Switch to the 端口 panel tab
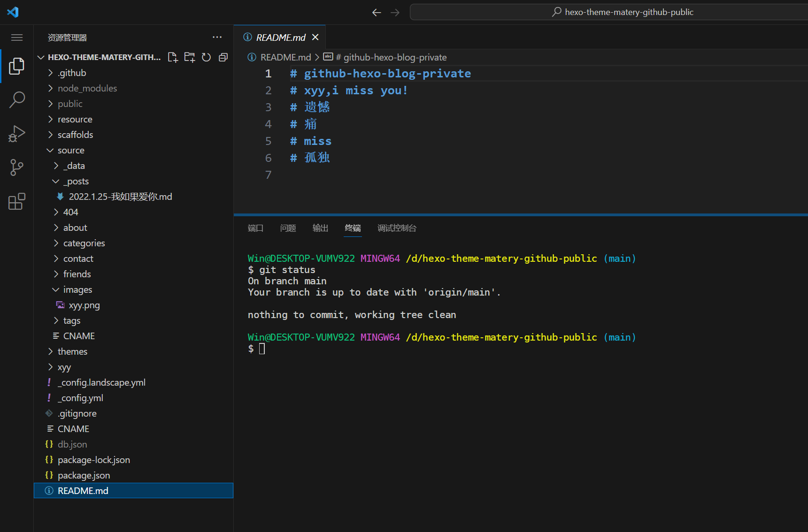808x532 pixels. (255, 228)
